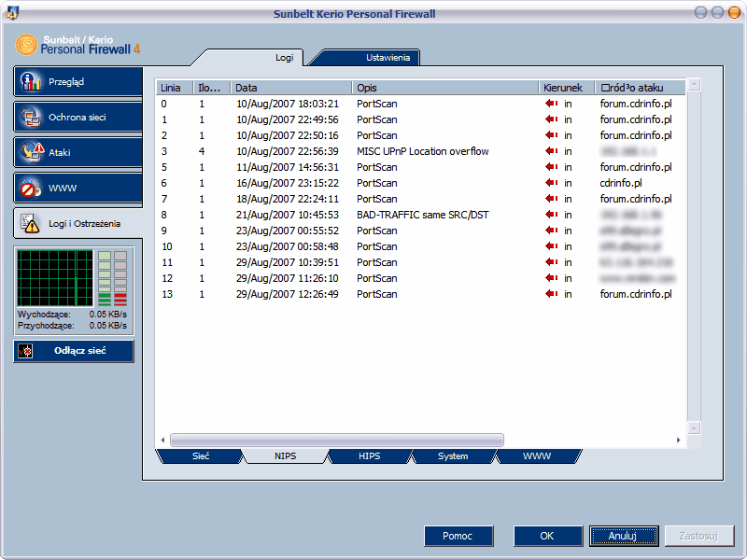
Task: Click the traffic level bar meters
Action: (x=112, y=278)
